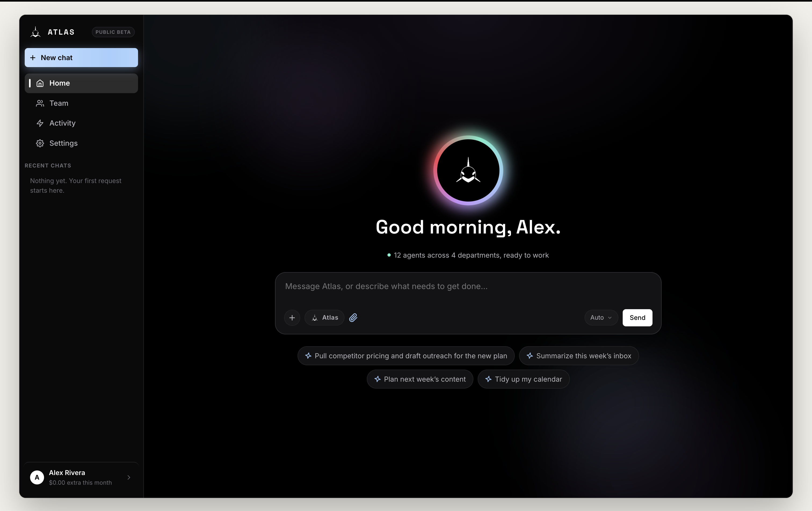The width and height of the screenshot is (812, 511).
Task: Click the green status dot before '12 agents'
Action: pyautogui.click(x=389, y=255)
